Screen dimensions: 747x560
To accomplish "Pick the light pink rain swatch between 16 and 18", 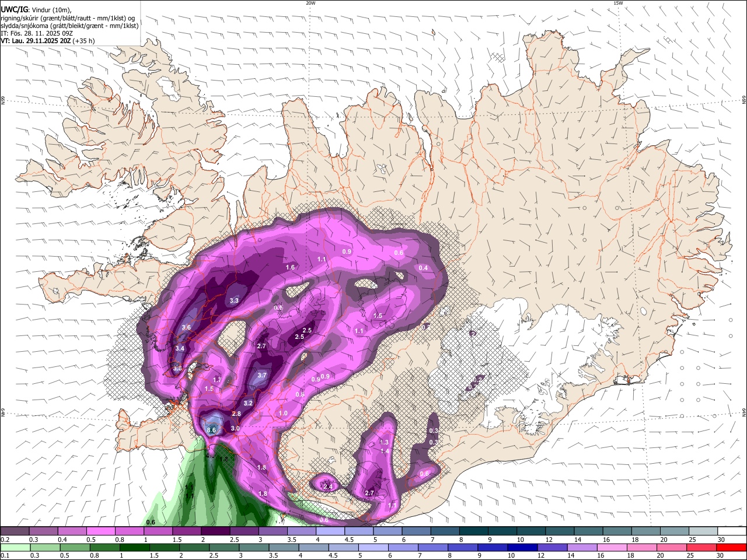I will 612,547.
